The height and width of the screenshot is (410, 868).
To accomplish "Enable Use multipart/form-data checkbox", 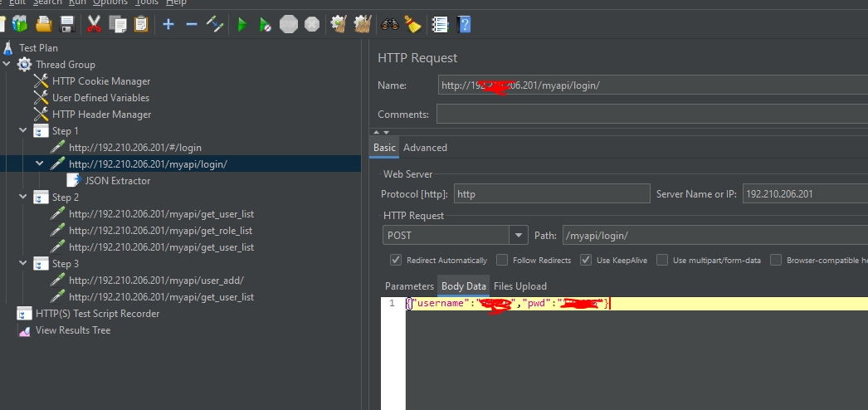I will coord(662,260).
